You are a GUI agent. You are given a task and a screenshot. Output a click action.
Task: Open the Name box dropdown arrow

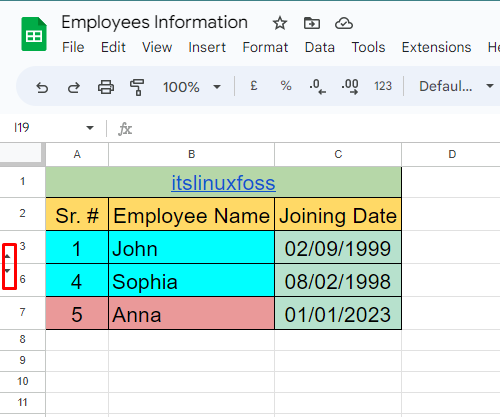[x=90, y=128]
